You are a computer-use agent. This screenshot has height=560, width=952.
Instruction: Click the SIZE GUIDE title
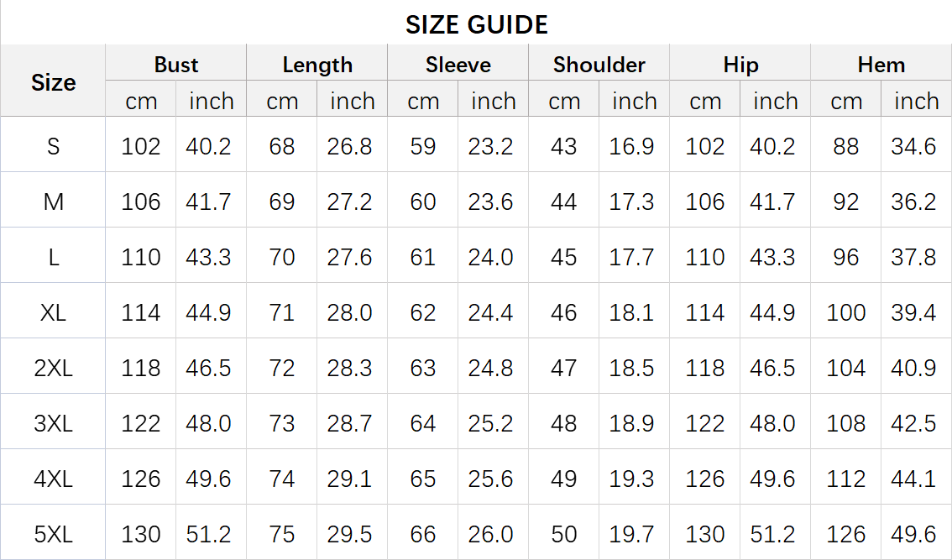477,25
